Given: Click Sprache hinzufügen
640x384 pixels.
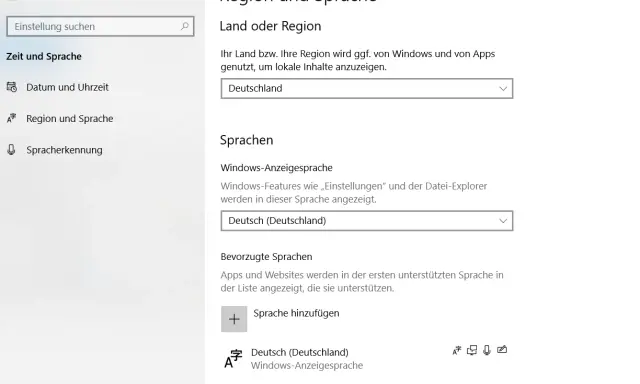Looking at the screenshot, I should click(x=296, y=313).
